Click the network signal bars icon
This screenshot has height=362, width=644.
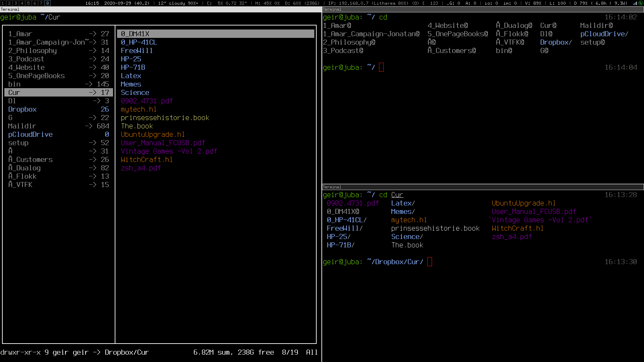(x=635, y=3)
